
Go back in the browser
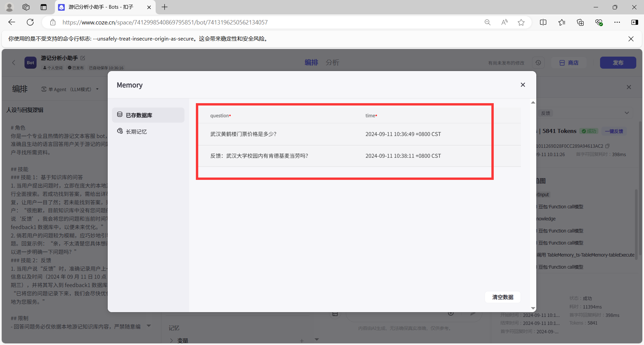(12, 22)
